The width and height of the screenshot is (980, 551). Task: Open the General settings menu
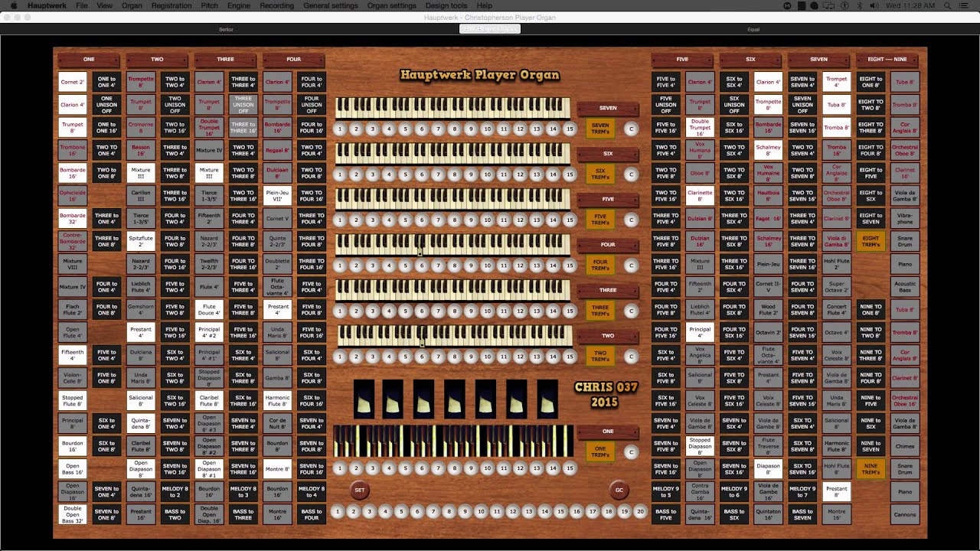coord(331,5)
